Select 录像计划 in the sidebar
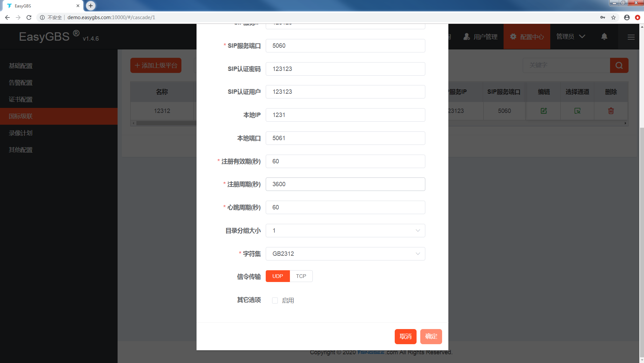 (x=20, y=133)
